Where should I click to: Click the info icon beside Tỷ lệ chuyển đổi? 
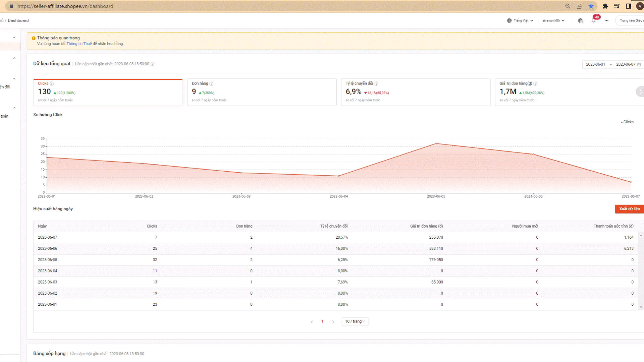[x=376, y=84]
